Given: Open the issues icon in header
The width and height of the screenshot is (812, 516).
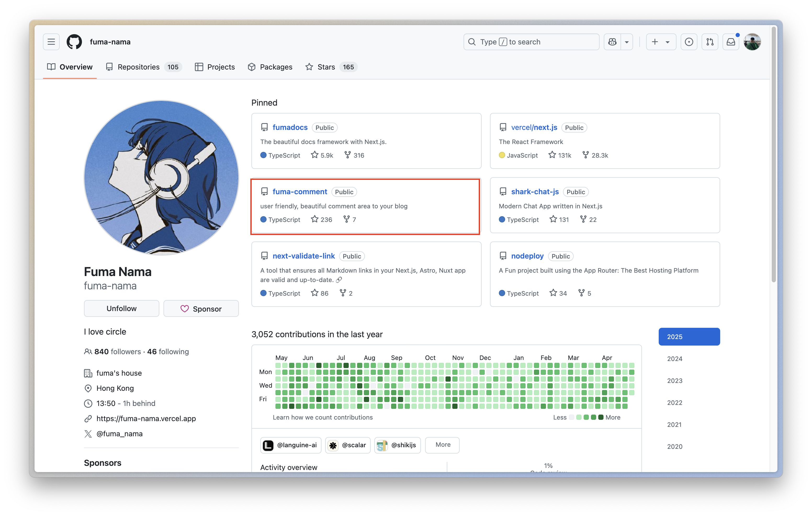Looking at the screenshot, I should click(689, 42).
